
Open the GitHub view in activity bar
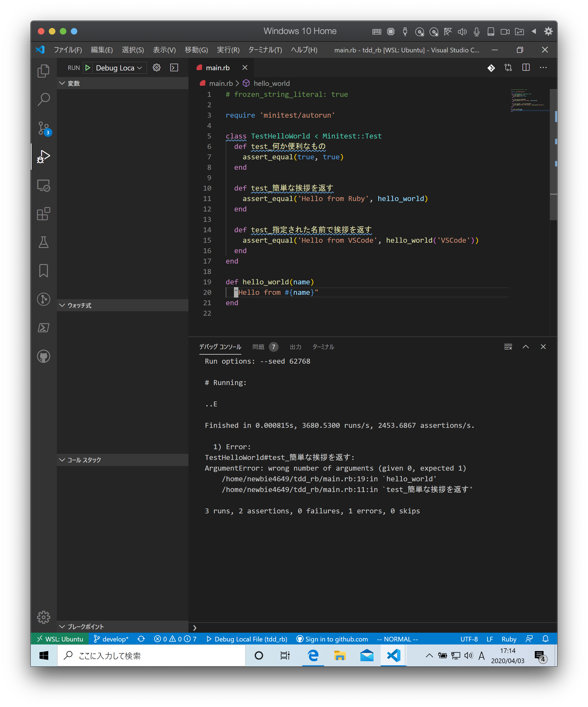(43, 356)
